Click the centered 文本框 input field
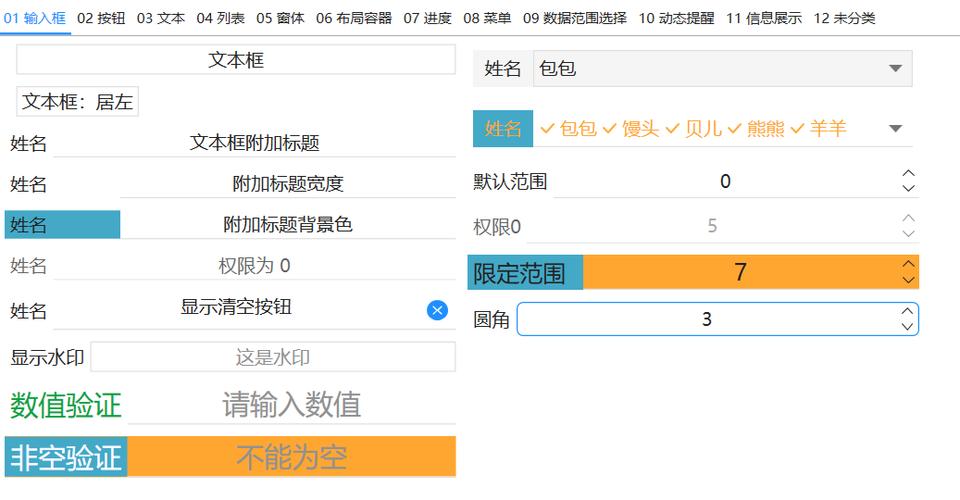 coord(236,60)
